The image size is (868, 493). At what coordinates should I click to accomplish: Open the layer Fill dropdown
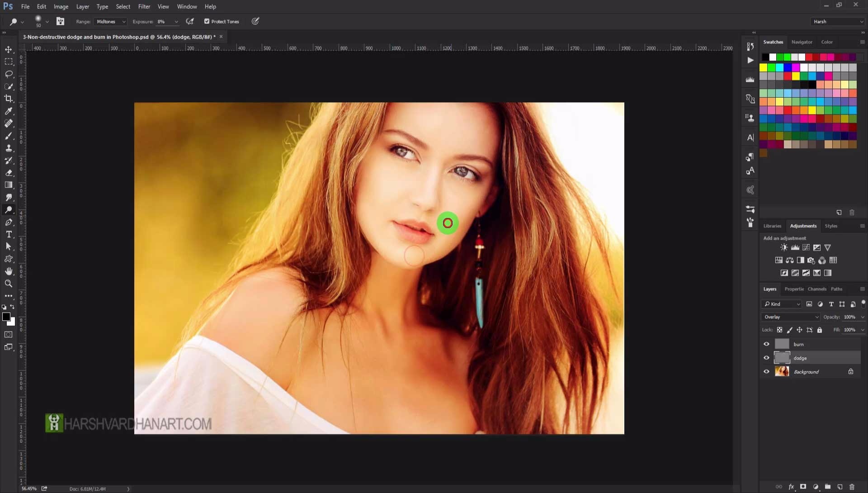(863, 330)
